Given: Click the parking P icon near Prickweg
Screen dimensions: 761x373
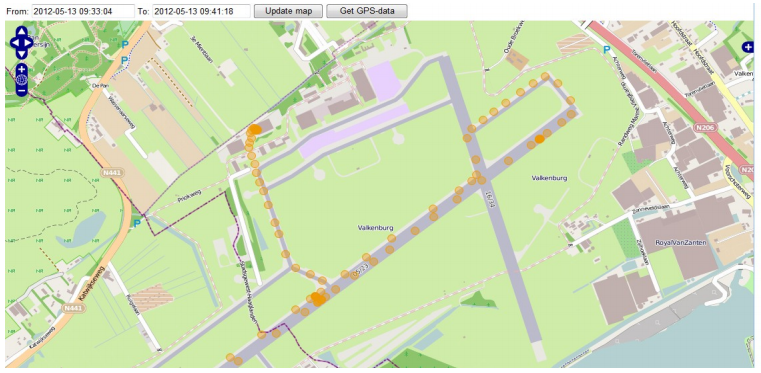Looking at the screenshot, I should point(137,223).
